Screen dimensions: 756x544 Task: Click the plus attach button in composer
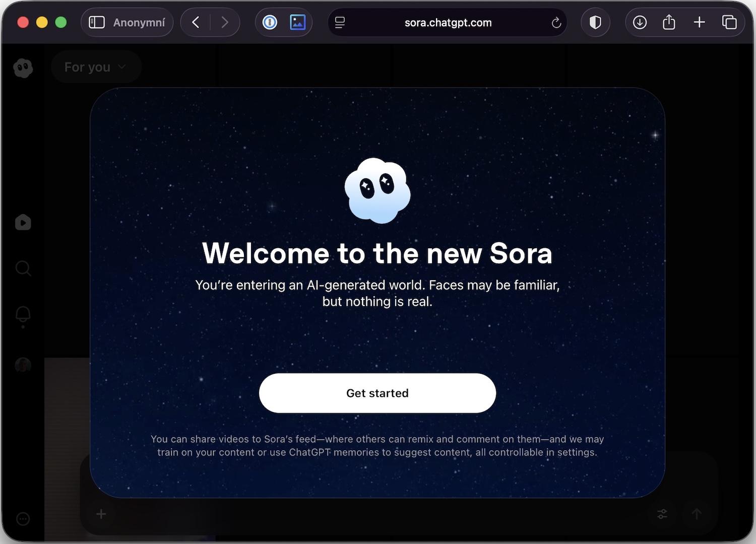pyautogui.click(x=101, y=514)
